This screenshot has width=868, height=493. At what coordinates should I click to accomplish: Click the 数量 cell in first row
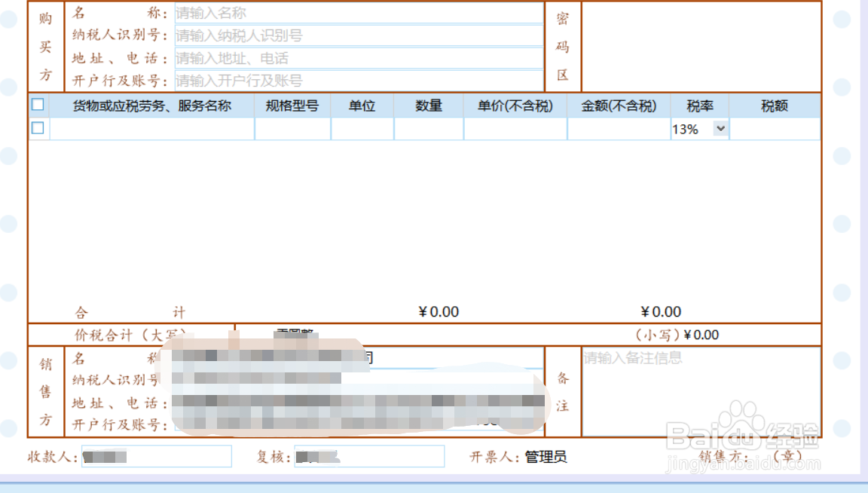(429, 129)
